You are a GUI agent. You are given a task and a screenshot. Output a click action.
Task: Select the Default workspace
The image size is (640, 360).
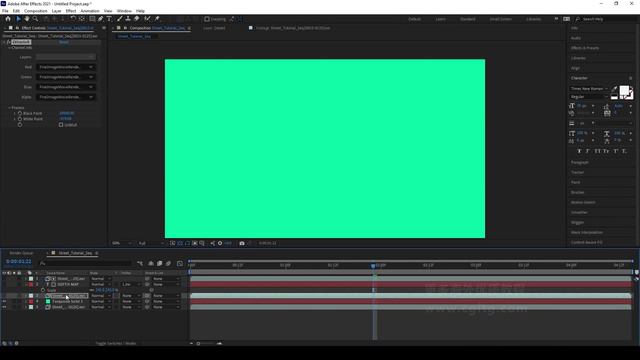[414, 19]
